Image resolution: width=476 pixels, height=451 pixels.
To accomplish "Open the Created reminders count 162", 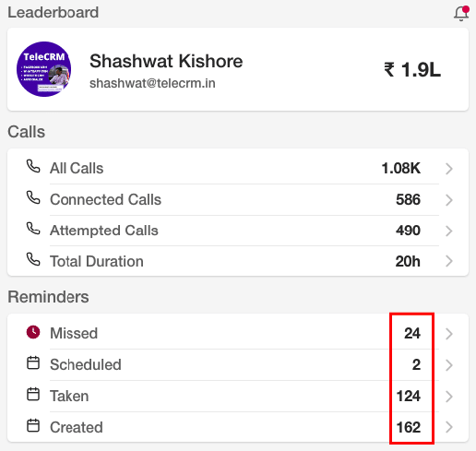I will 409,427.
